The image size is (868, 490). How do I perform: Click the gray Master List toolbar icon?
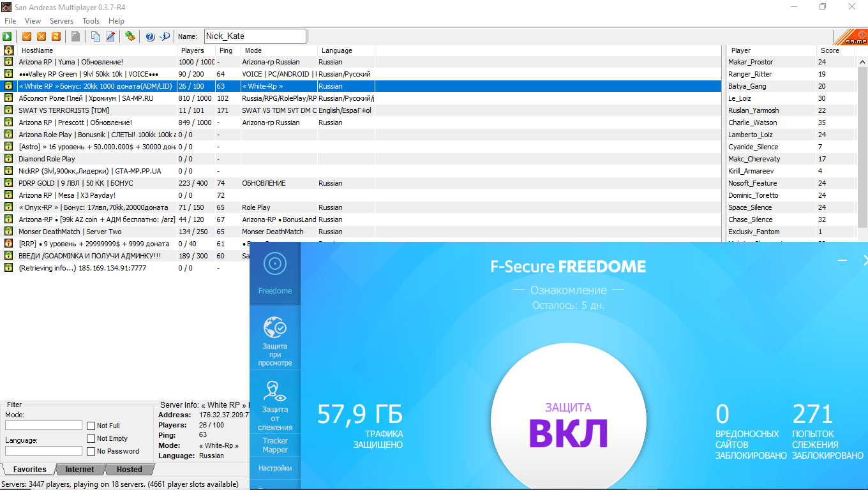tap(75, 36)
